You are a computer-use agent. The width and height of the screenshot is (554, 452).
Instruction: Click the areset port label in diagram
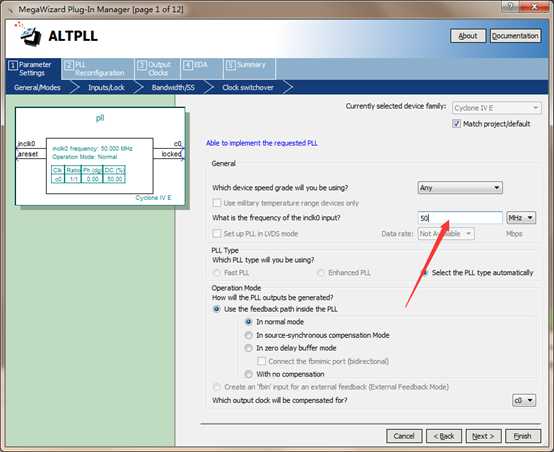click(x=28, y=154)
